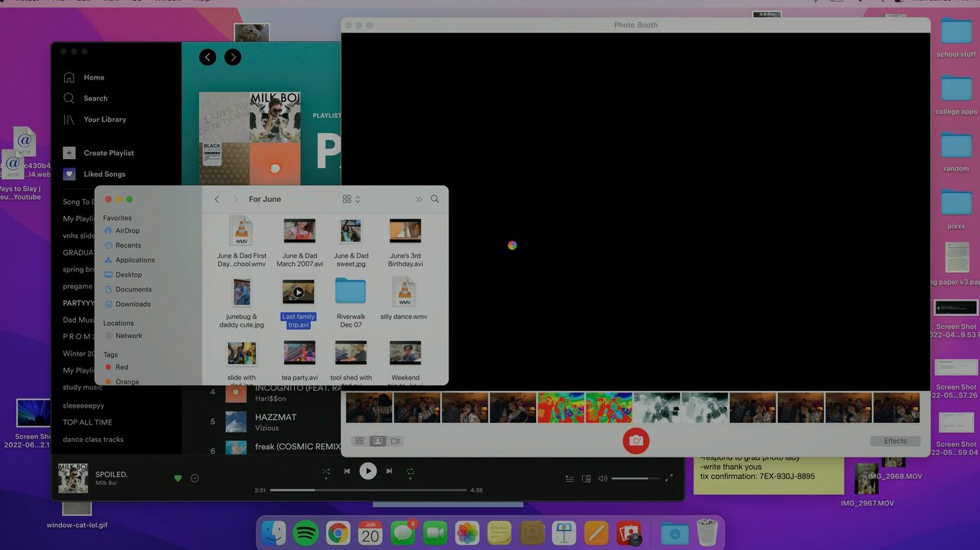Click the Photo Booth Effects button

tap(895, 441)
